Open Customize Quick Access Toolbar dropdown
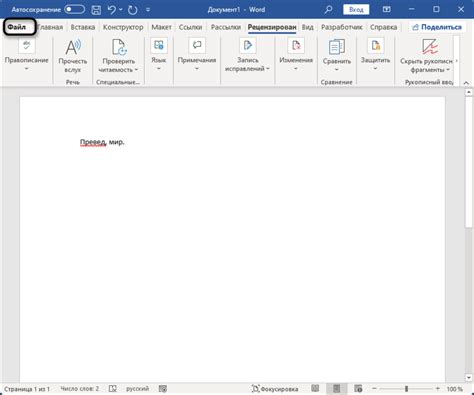 (148, 10)
